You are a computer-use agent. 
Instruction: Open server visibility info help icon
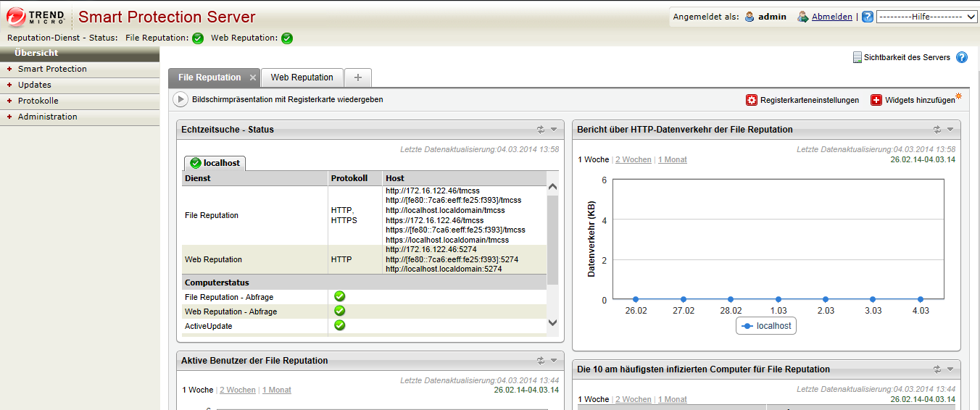pos(962,57)
